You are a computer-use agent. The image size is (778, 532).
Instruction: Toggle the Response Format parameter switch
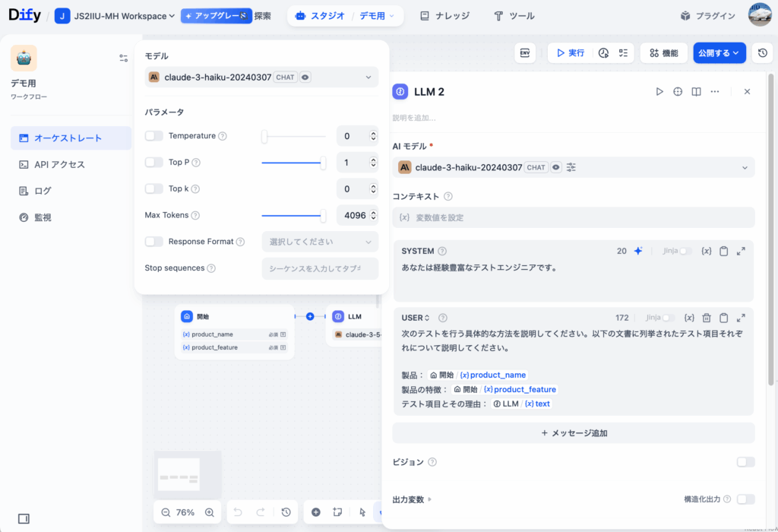[154, 242]
